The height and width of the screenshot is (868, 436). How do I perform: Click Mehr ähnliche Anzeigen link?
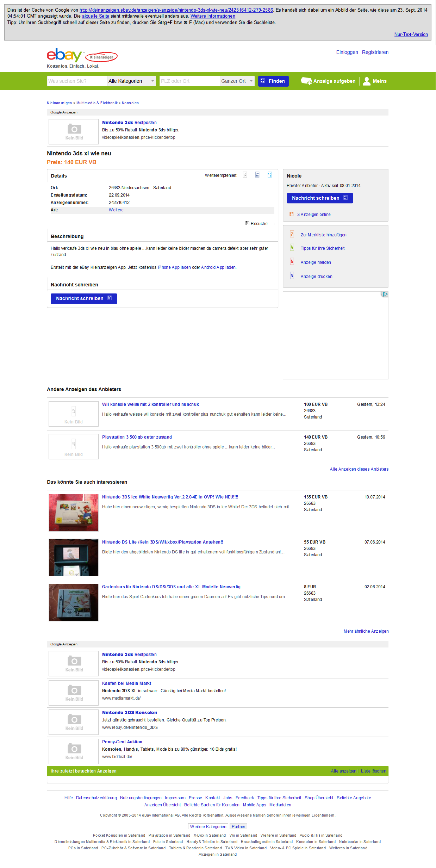click(x=366, y=631)
